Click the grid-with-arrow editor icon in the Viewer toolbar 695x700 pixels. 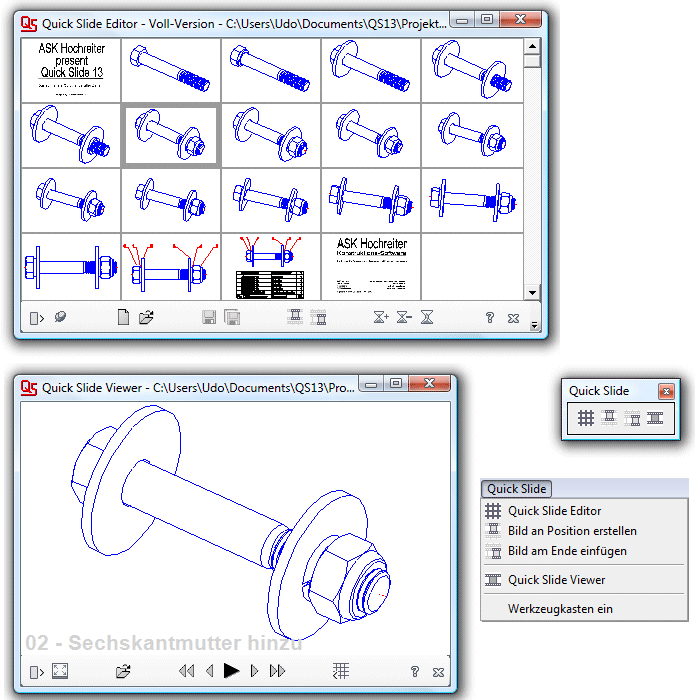click(x=341, y=671)
